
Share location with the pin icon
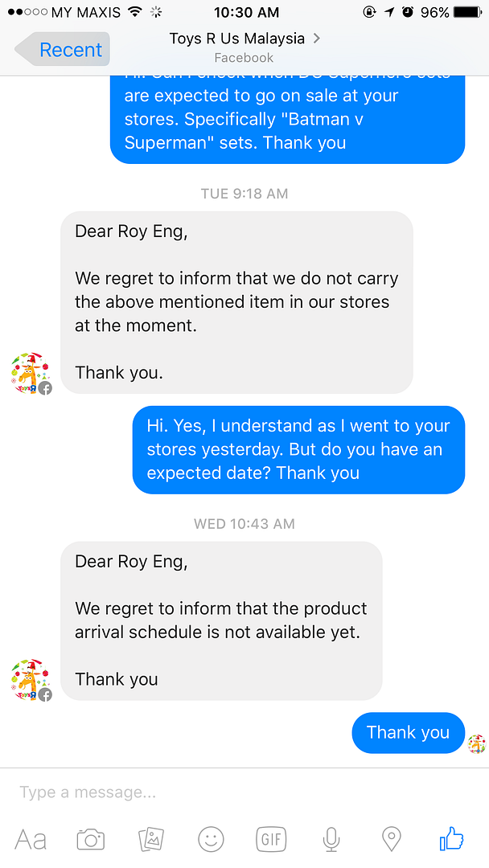[391, 840]
